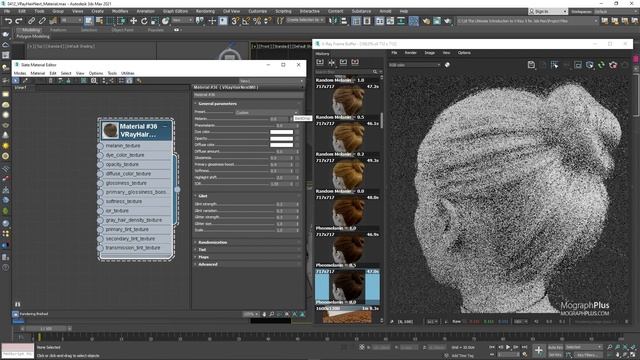Select the Slate editor pick arrow tool
640x360 pixels.
click(16, 81)
